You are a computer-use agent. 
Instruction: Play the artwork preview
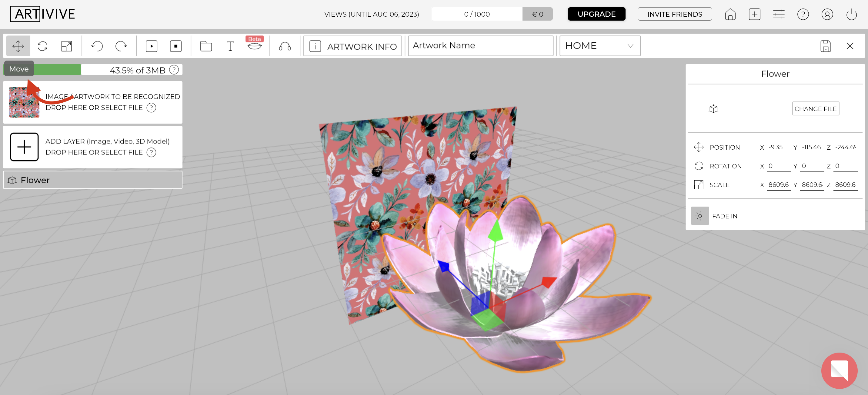152,46
